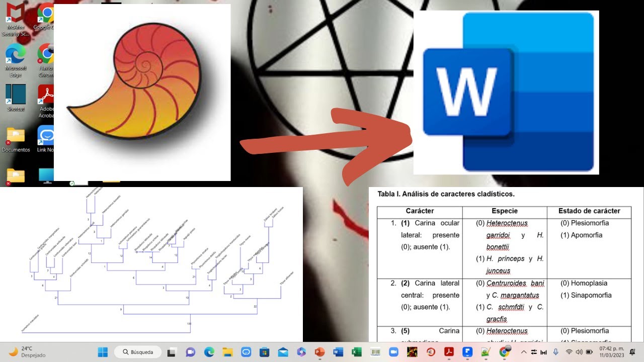This screenshot has height=362, width=644.
Task: Open weather widget showing 24°C Despejado
Action: point(28,352)
